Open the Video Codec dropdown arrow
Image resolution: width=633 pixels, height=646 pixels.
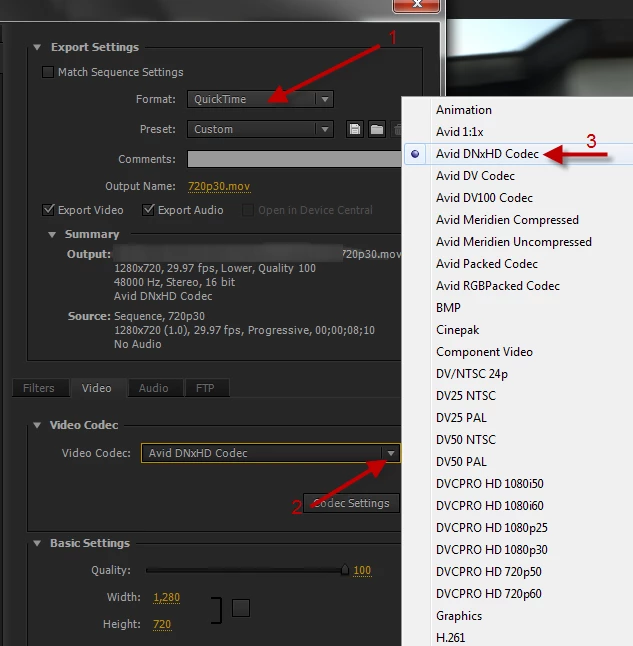[x=390, y=453]
